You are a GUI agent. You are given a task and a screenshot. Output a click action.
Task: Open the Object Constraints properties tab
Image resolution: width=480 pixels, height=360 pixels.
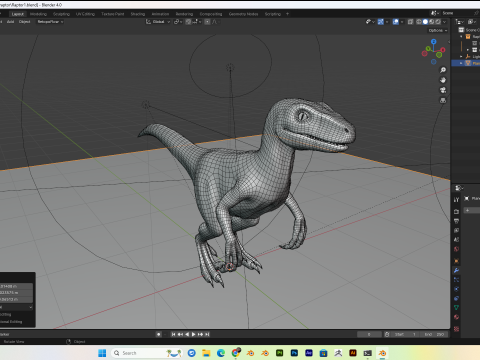[456, 298]
